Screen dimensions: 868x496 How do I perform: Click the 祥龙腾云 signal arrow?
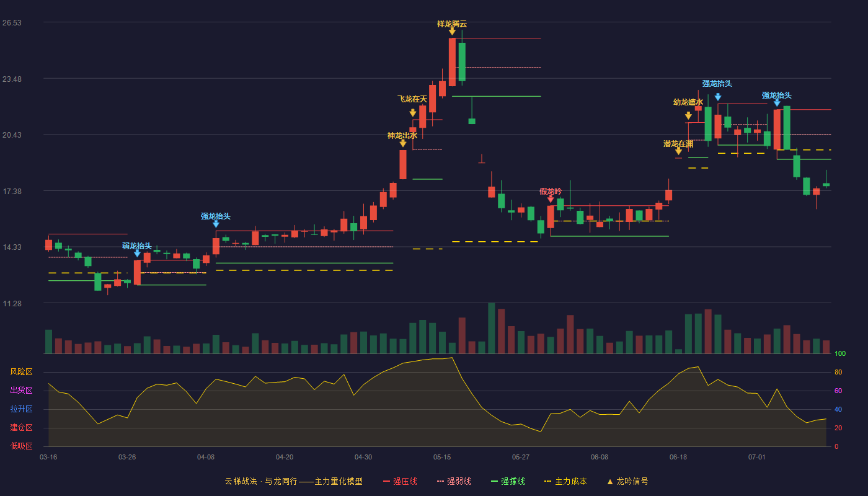coord(452,31)
